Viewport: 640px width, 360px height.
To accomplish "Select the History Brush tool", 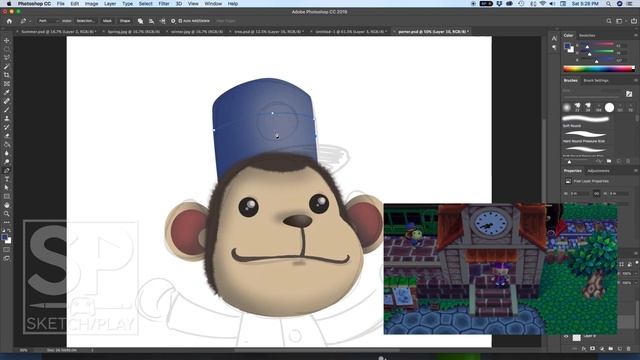I will pyautogui.click(x=7, y=127).
